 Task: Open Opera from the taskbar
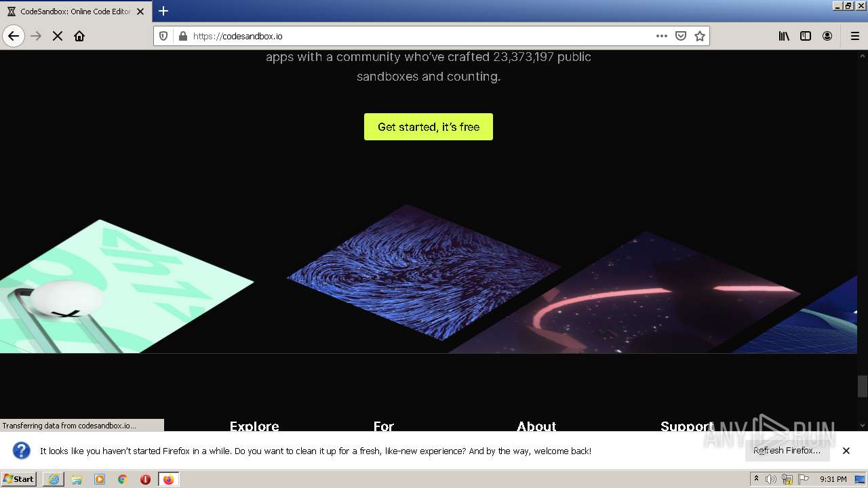coord(145,479)
